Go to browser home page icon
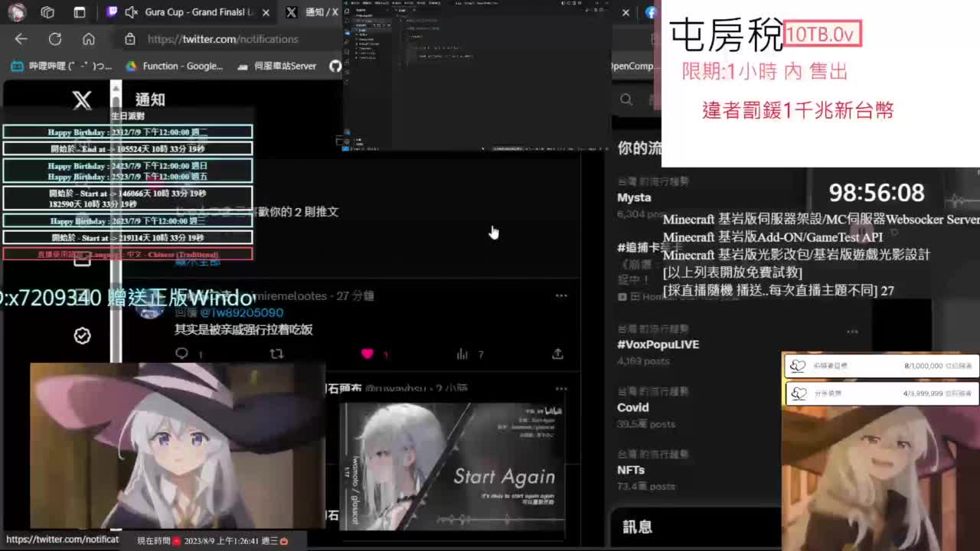 coord(89,39)
